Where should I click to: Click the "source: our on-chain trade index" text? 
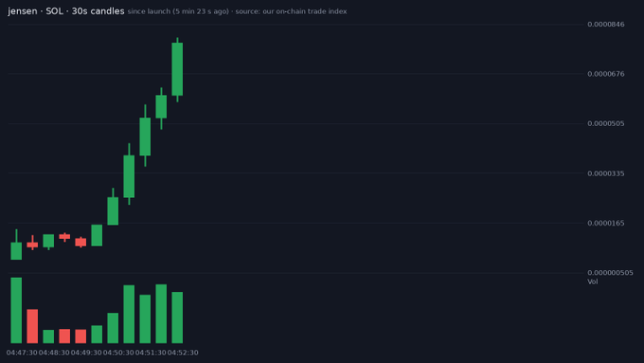coord(291,11)
